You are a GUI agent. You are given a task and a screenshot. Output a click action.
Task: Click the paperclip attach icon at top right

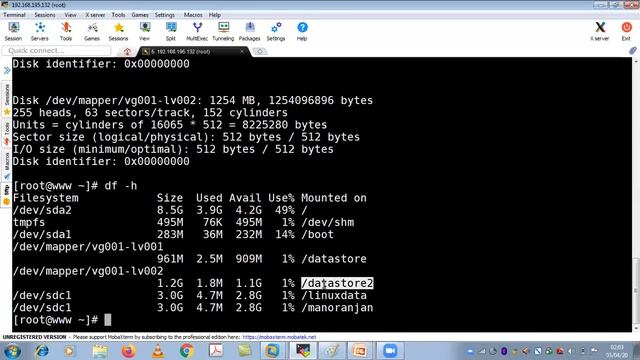coord(633,51)
